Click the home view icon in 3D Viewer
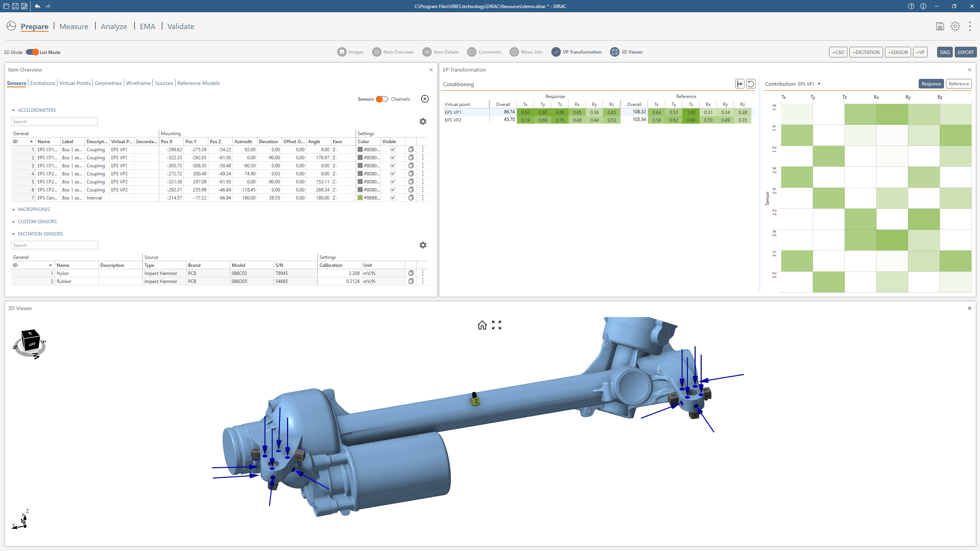The height and width of the screenshot is (551, 980). (x=482, y=325)
